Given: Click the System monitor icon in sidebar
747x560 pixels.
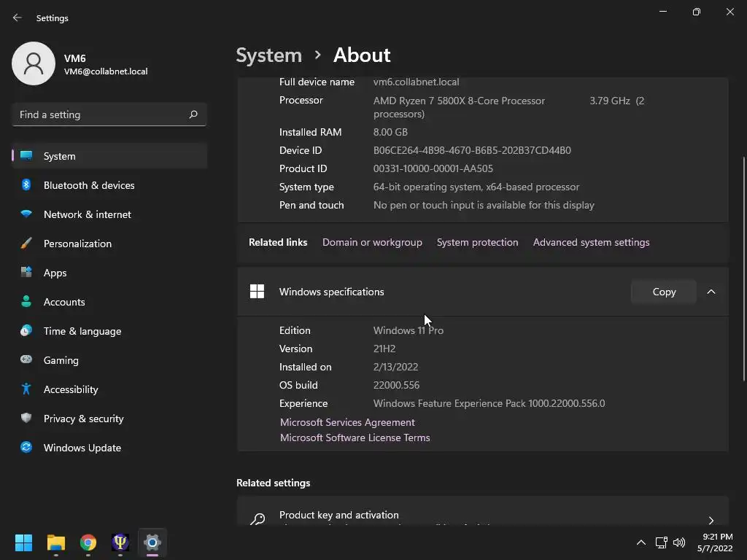Looking at the screenshot, I should click(26, 156).
